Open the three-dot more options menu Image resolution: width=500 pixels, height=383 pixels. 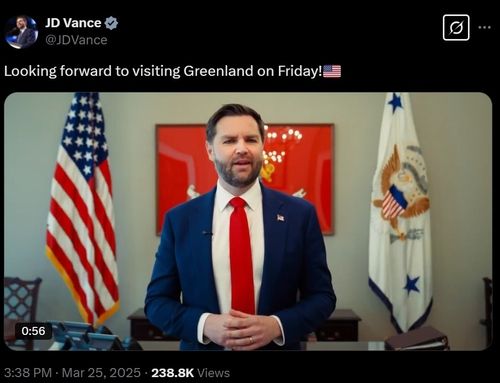484,28
